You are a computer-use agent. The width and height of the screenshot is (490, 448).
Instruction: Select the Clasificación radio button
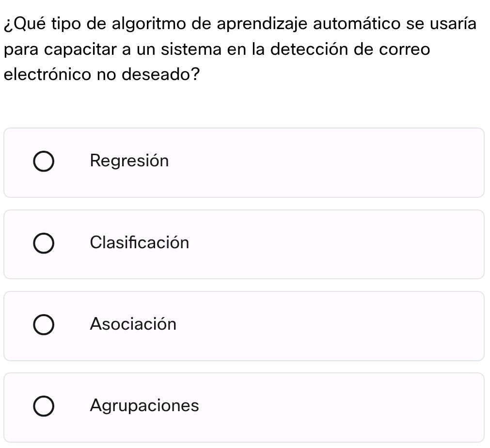(44, 242)
